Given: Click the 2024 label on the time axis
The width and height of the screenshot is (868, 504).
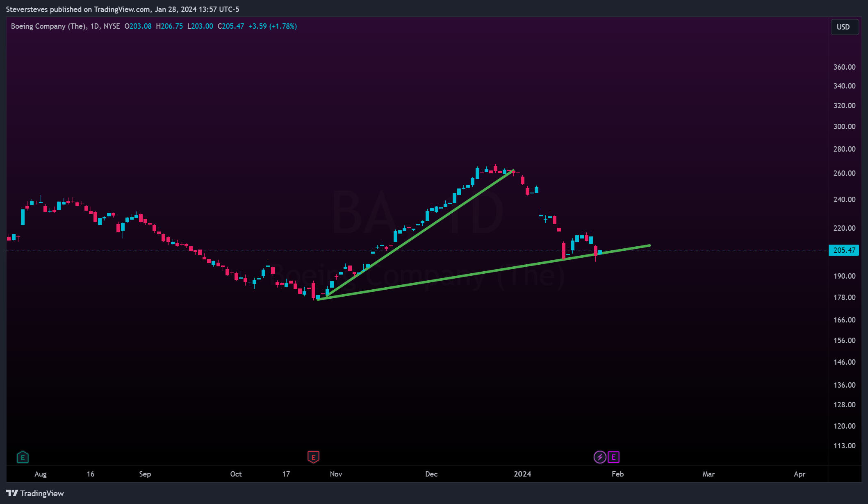Looking at the screenshot, I should [522, 474].
